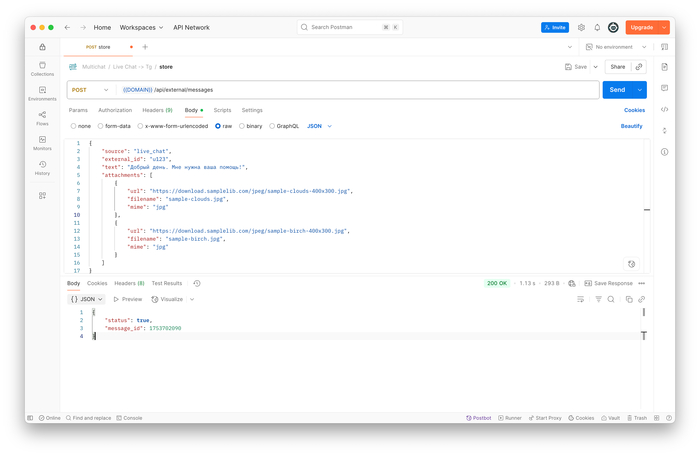
Task: Open Environments in the sidebar
Action: click(x=42, y=93)
